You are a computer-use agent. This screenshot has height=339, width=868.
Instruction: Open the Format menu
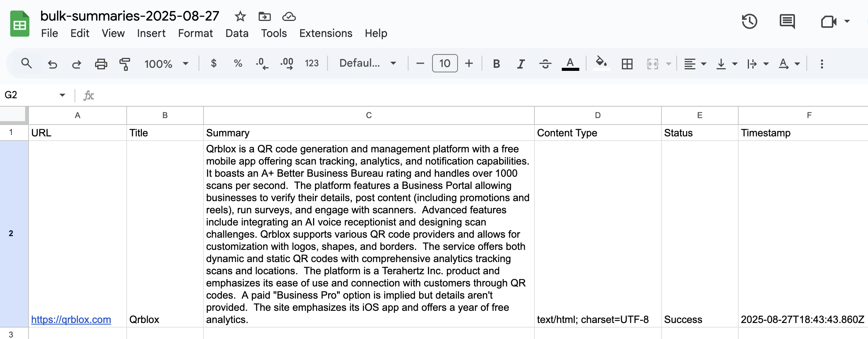pyautogui.click(x=195, y=34)
